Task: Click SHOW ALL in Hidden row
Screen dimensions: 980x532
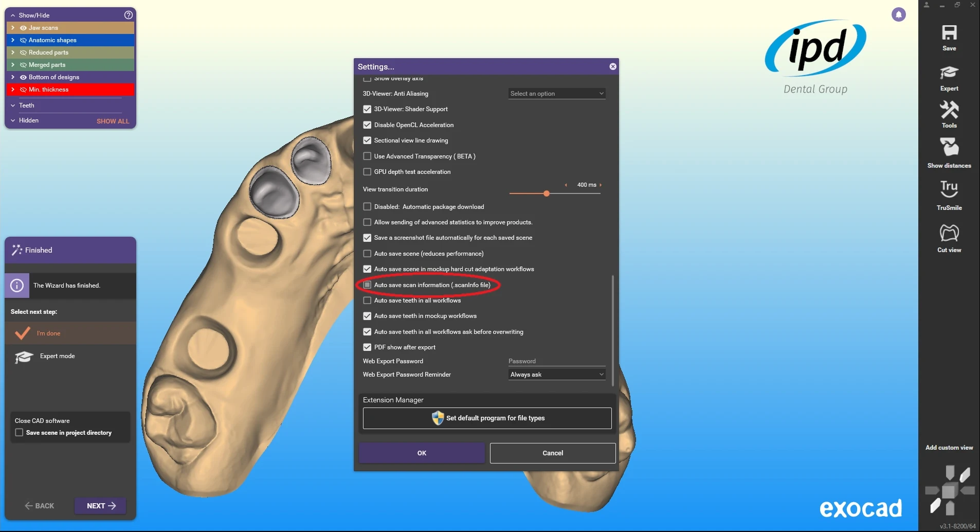Action: pyautogui.click(x=113, y=121)
